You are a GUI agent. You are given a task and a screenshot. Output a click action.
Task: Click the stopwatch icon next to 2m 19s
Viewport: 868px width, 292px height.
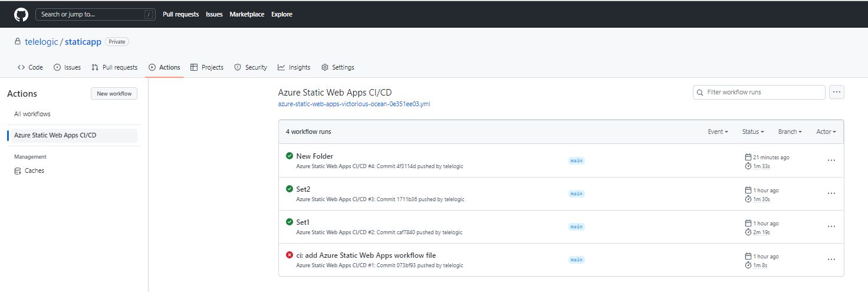[x=748, y=232]
